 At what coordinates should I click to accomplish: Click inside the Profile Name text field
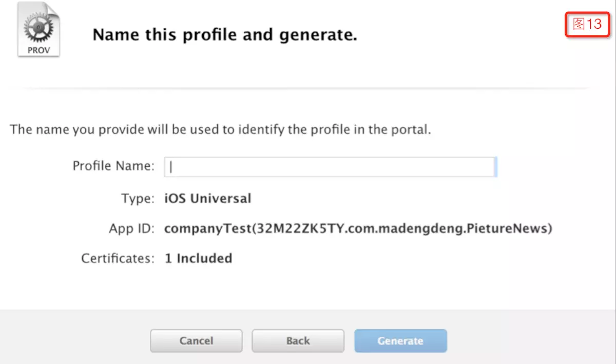click(331, 167)
